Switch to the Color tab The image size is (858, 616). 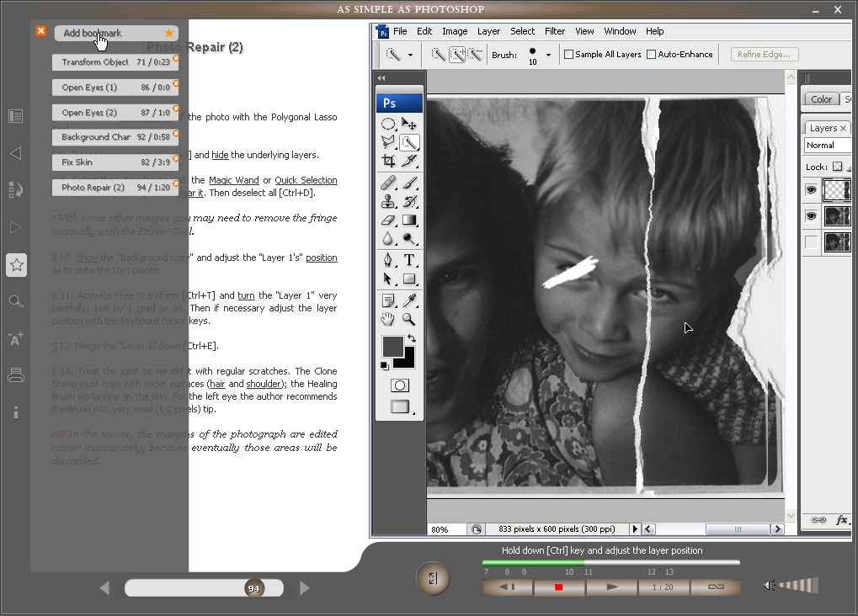click(821, 99)
